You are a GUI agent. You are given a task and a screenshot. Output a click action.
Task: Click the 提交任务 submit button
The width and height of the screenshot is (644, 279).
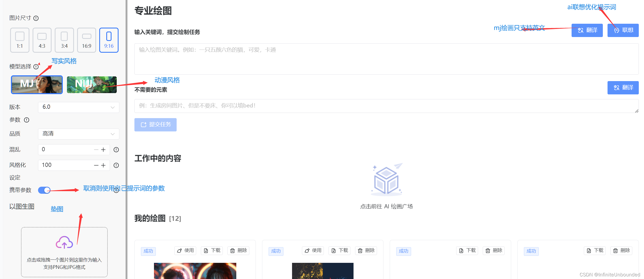(155, 125)
